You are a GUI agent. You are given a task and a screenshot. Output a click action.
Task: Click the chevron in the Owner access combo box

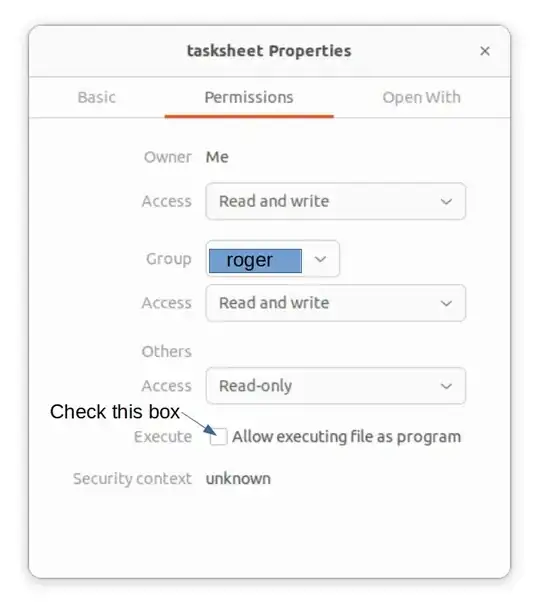[x=446, y=202]
